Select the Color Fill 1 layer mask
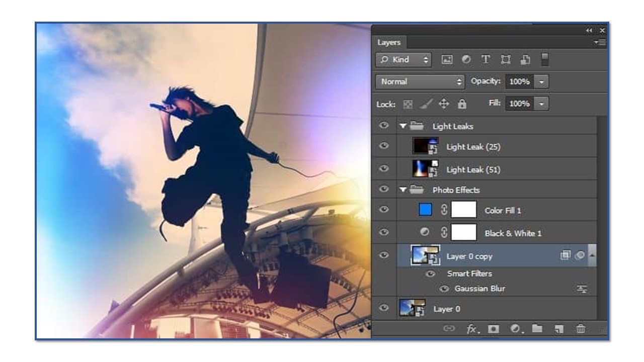Screen dimensions: 644x362 coord(464,210)
